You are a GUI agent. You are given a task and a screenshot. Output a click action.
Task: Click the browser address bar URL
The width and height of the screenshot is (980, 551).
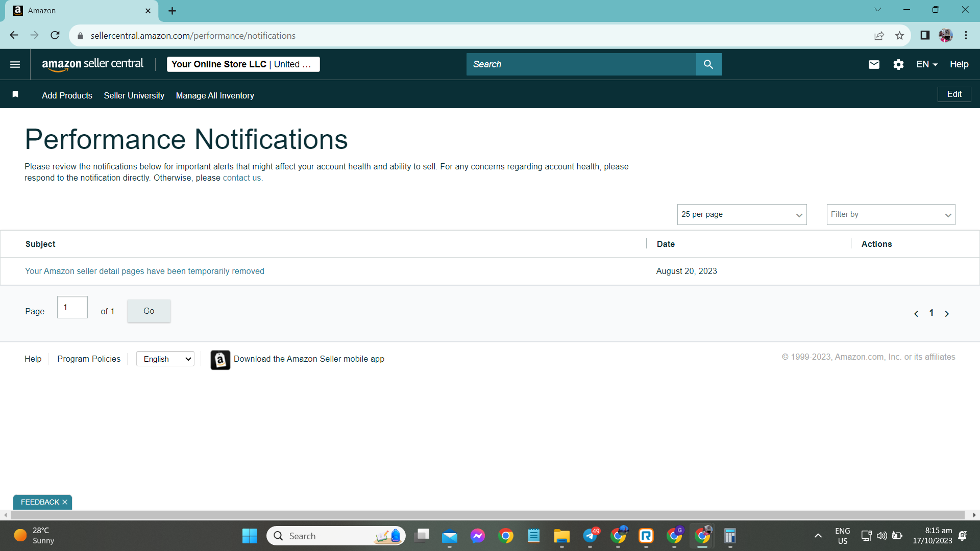point(193,36)
